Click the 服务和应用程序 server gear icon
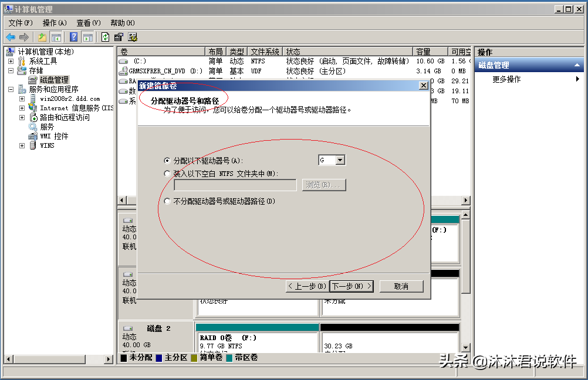588x380 pixels. (22, 89)
